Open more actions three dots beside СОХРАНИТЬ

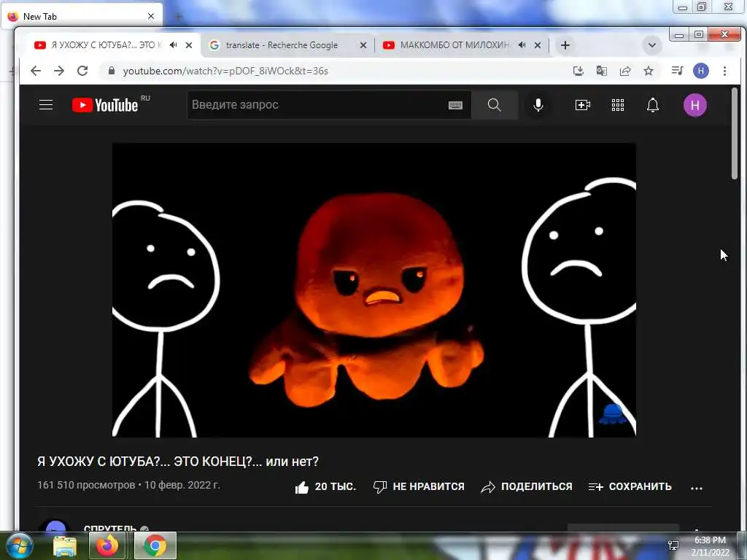tap(697, 488)
